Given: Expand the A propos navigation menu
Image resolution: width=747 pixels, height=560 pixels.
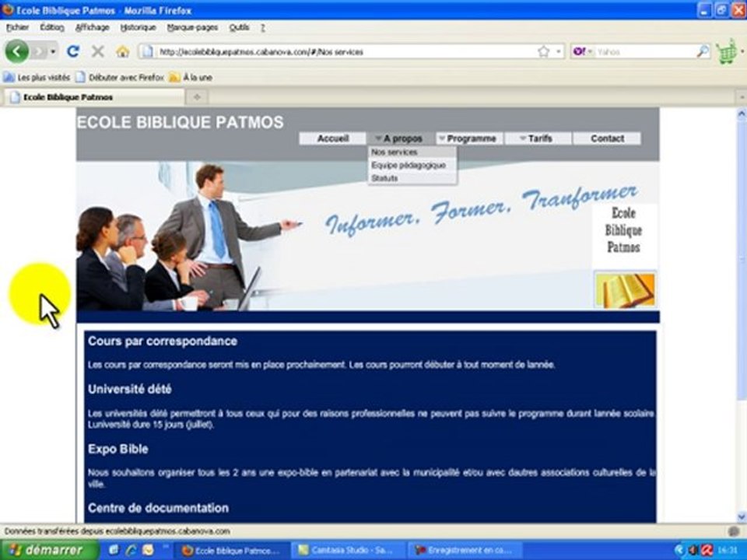Looking at the screenshot, I should pyautogui.click(x=401, y=138).
